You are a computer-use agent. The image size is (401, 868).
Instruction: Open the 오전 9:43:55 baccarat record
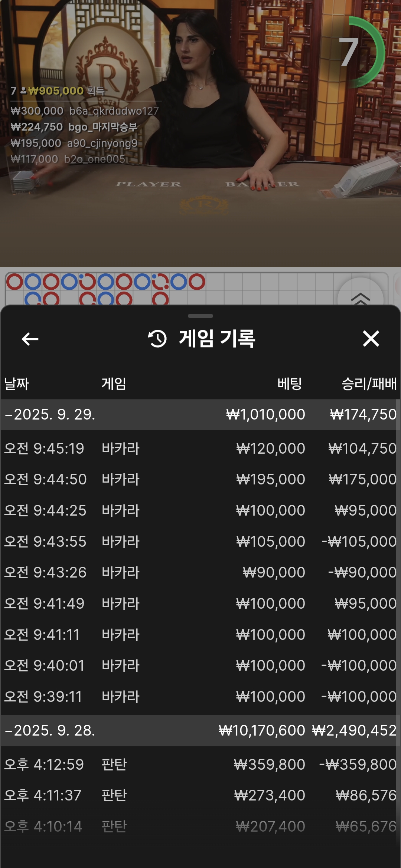200,542
